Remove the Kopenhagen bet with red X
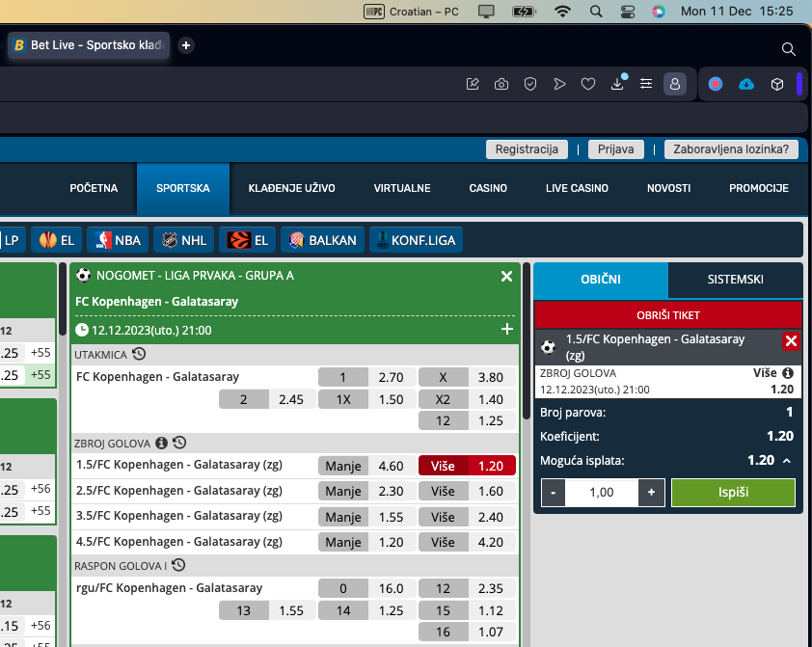The image size is (812, 647). pyautogui.click(x=791, y=341)
